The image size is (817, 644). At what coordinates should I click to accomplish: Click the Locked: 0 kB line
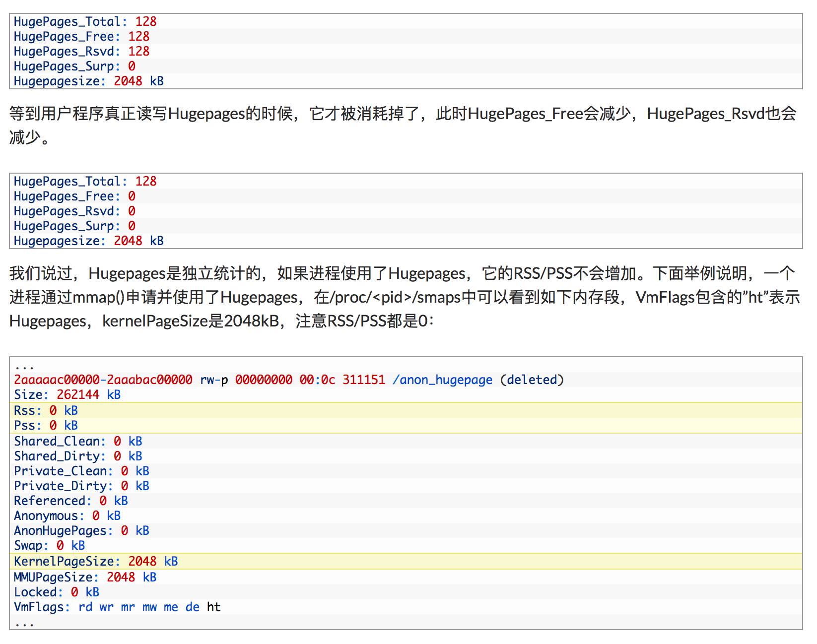56,592
